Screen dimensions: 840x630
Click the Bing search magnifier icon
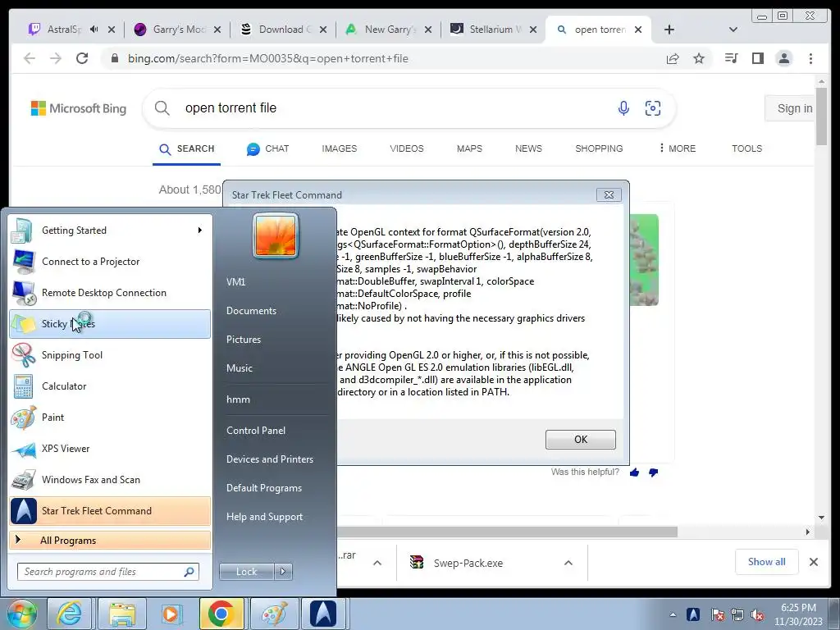(x=162, y=108)
